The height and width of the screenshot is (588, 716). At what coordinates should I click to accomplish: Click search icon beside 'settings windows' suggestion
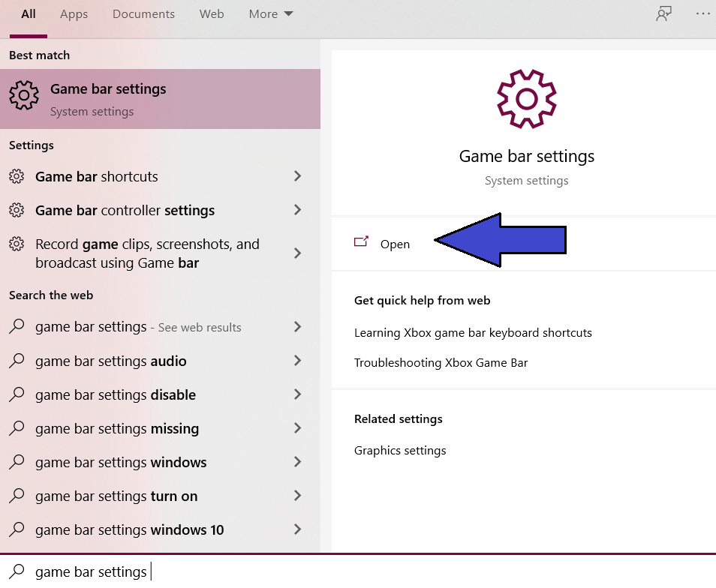pos(17,462)
